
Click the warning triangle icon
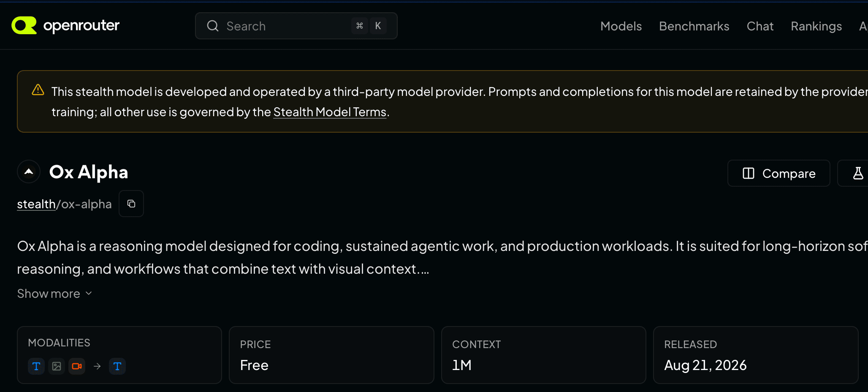[38, 90]
